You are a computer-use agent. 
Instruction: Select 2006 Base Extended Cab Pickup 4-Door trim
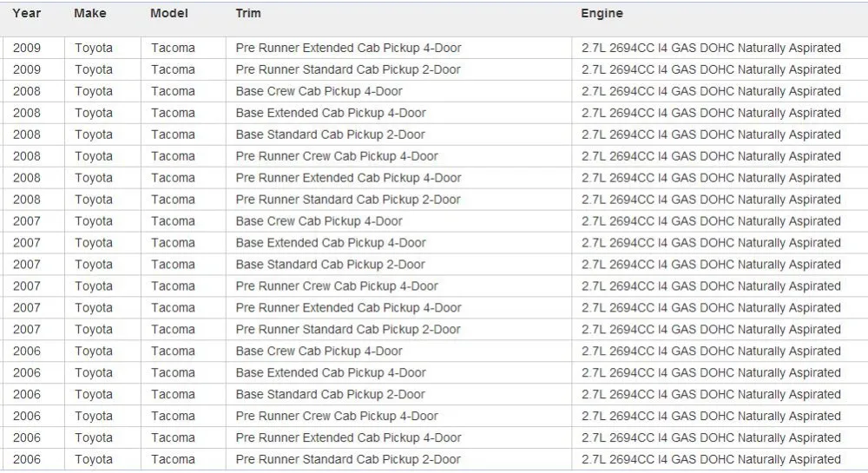coord(331,373)
